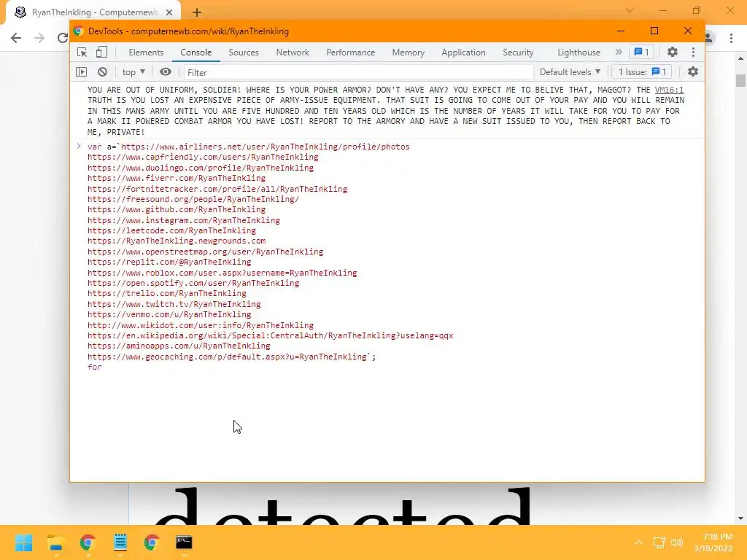Click the 'for' text in console input
Screen dimensions: 747x560
(x=94, y=367)
